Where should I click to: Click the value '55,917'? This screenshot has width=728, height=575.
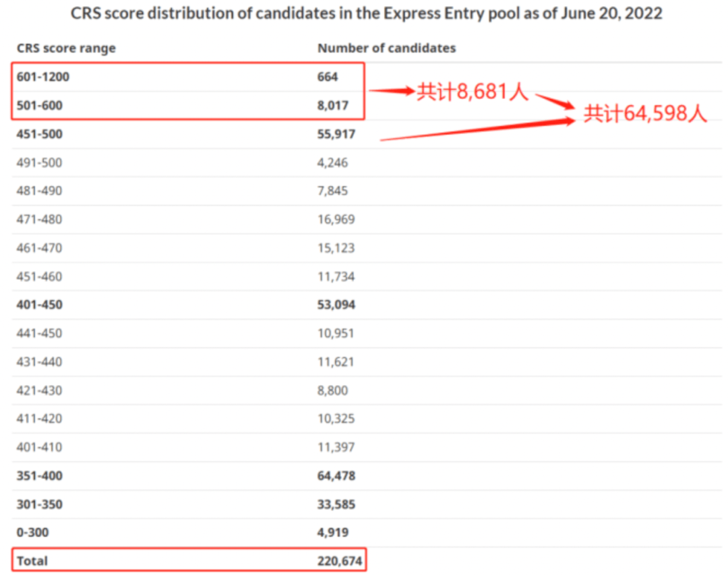336,134
